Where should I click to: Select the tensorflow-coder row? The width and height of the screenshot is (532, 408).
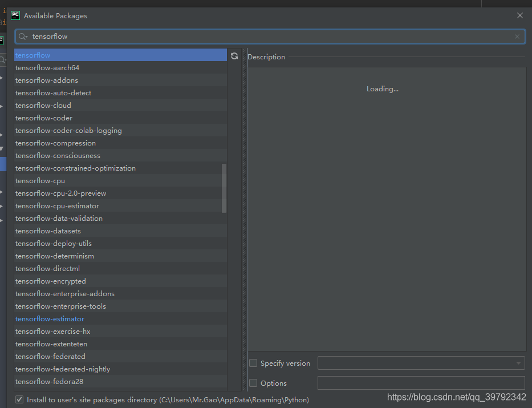click(120, 118)
